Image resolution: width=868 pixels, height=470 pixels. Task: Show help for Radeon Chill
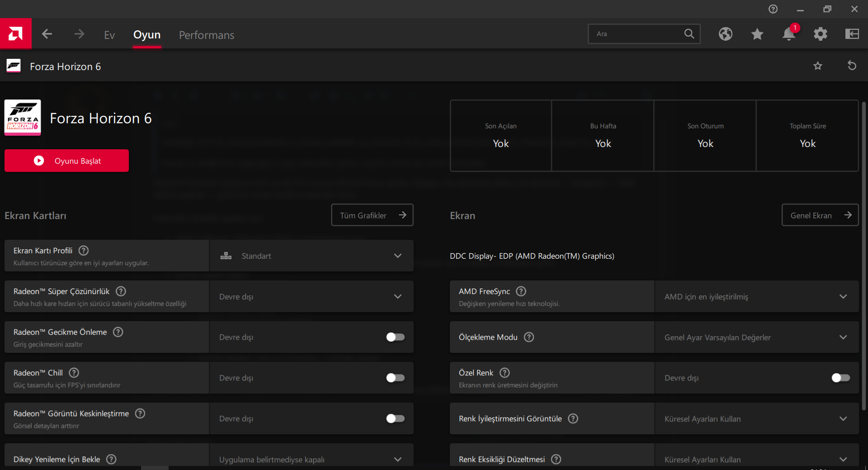pyautogui.click(x=74, y=373)
